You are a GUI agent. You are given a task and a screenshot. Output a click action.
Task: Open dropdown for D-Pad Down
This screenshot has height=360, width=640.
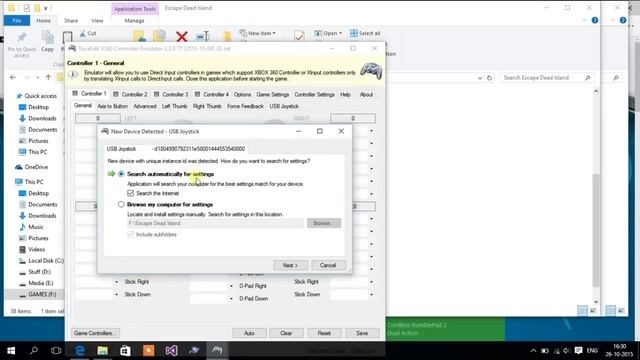point(231,299)
